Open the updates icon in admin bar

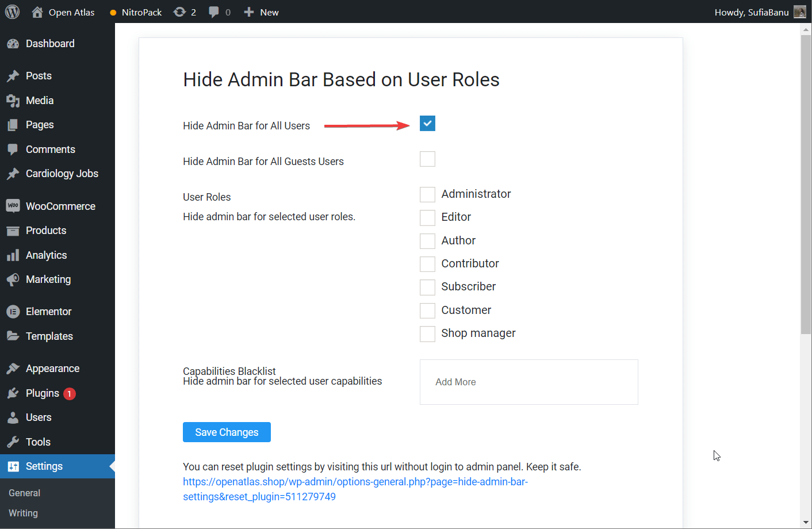[x=180, y=12]
